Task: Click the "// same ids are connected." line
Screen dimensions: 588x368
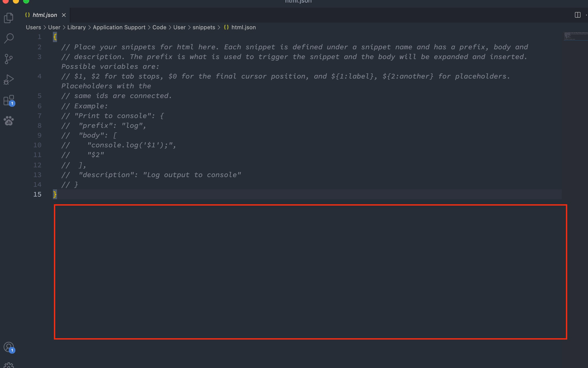Action: click(116, 96)
